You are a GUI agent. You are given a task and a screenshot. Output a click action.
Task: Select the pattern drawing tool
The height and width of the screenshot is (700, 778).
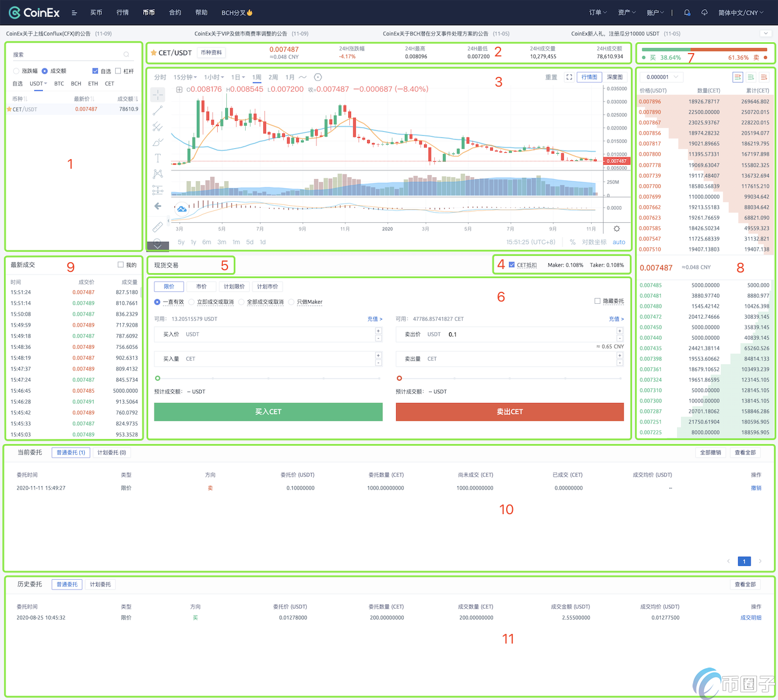click(158, 174)
